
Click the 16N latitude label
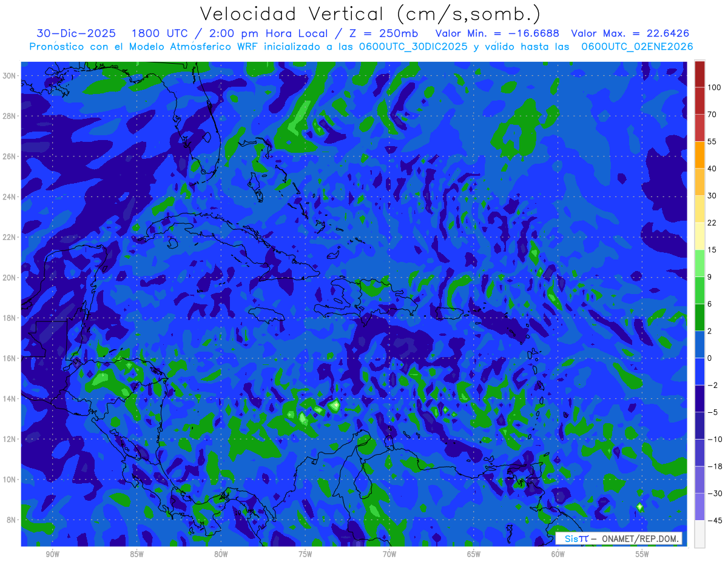point(9,358)
